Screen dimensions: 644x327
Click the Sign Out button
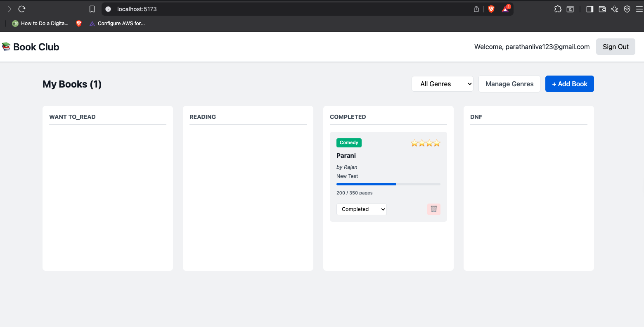[615, 47]
